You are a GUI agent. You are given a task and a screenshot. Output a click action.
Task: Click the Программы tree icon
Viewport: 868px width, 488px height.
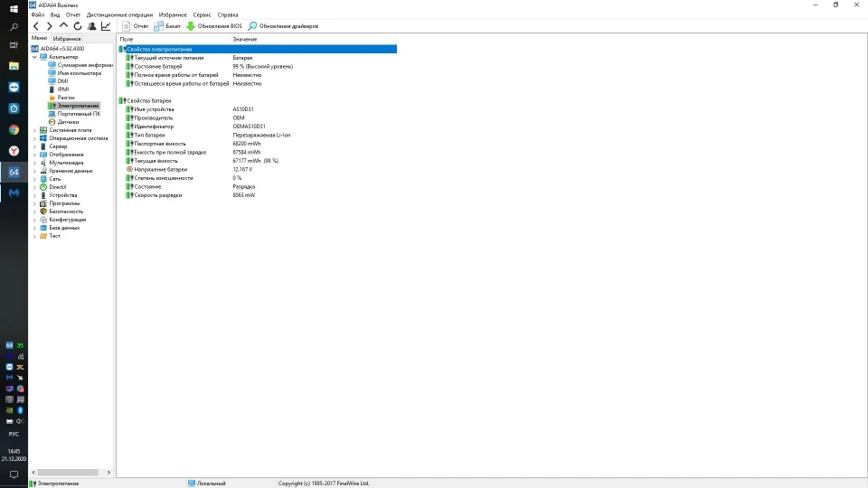43,203
